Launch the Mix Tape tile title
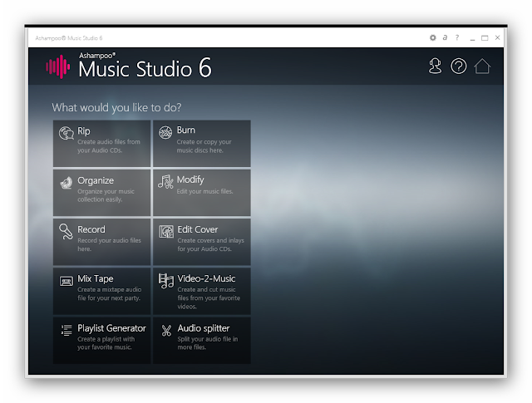This screenshot has width=532, height=403. click(96, 279)
